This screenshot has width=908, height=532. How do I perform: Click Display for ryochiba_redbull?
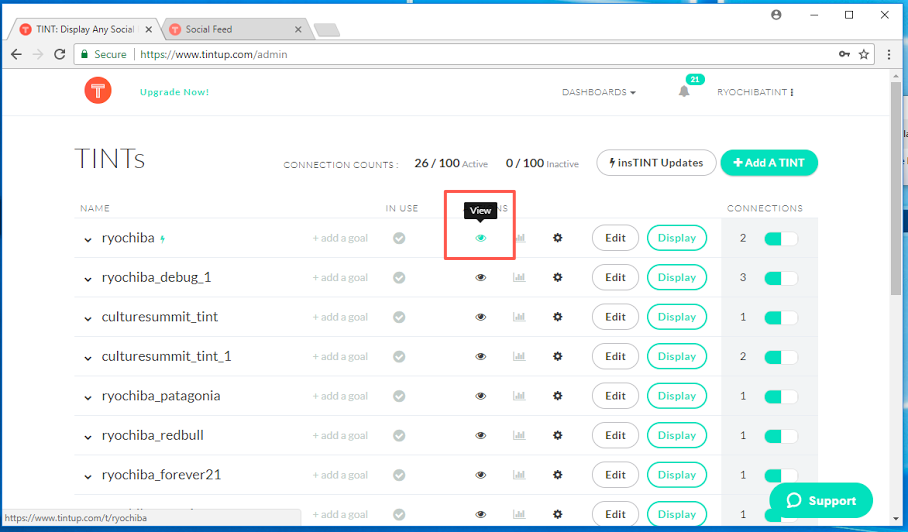tap(676, 435)
